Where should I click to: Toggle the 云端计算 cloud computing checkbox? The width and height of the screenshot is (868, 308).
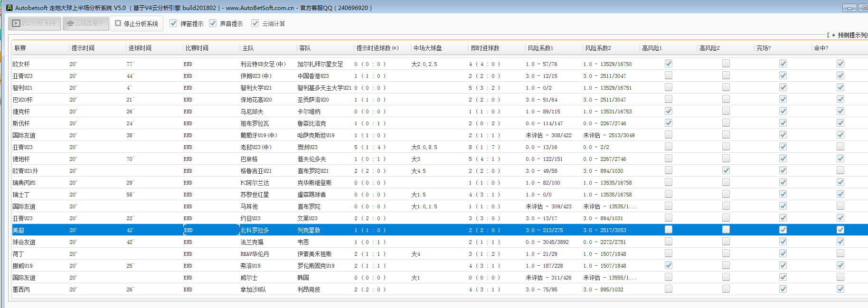tap(255, 23)
